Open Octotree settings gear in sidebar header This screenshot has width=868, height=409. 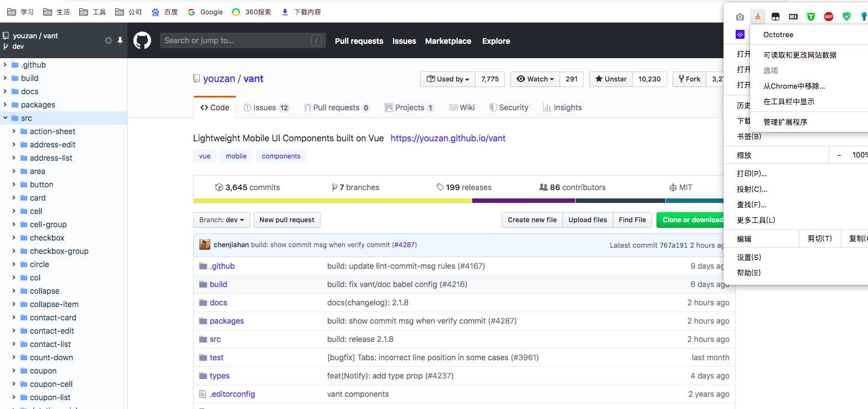(x=108, y=40)
